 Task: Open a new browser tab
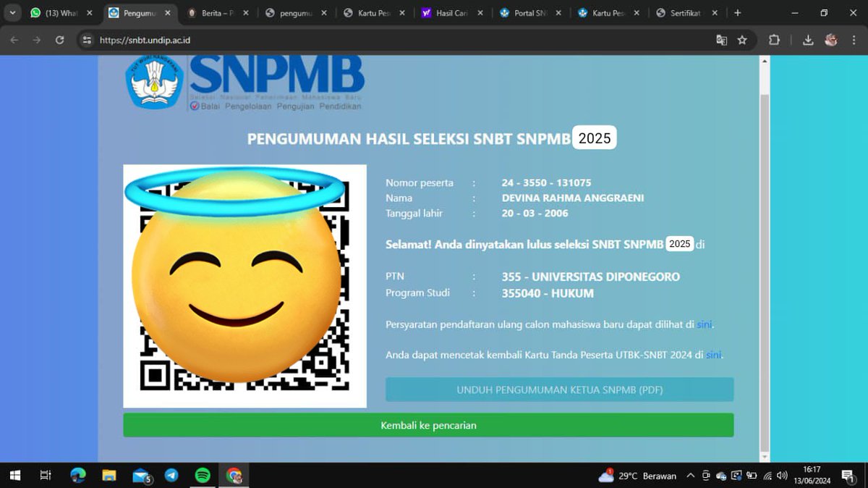pos(737,13)
